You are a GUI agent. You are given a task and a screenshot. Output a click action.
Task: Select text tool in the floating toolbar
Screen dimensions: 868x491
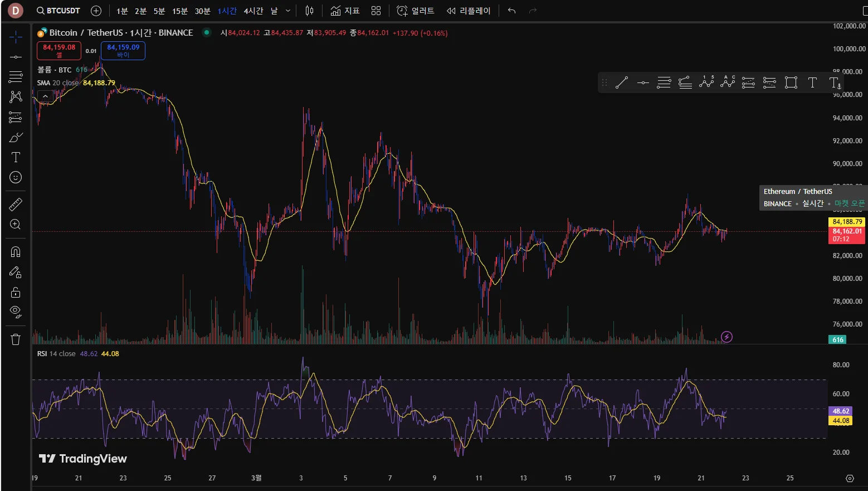click(812, 83)
